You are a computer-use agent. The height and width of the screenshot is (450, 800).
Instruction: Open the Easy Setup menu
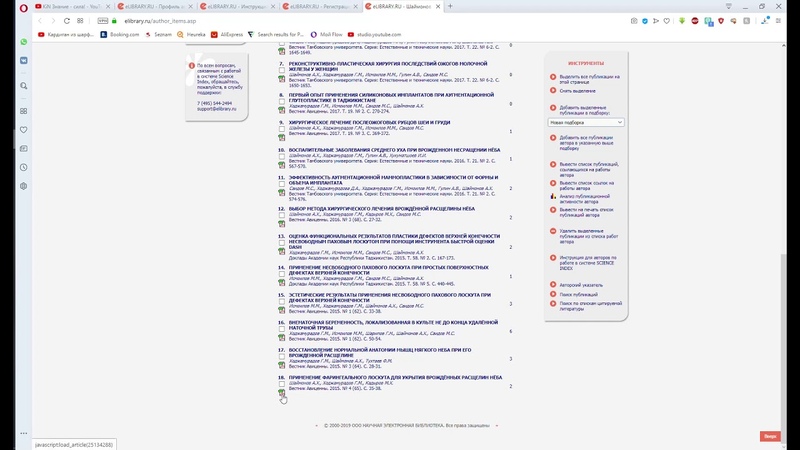click(778, 21)
